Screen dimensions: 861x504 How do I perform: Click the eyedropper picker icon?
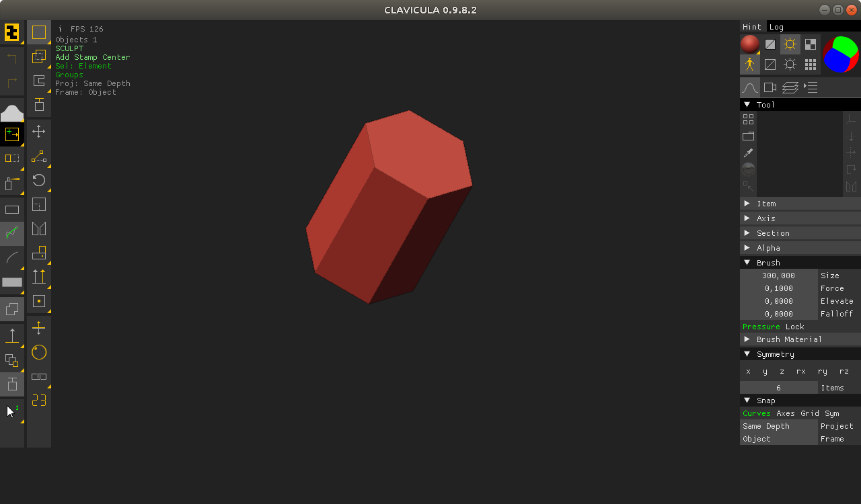point(748,153)
